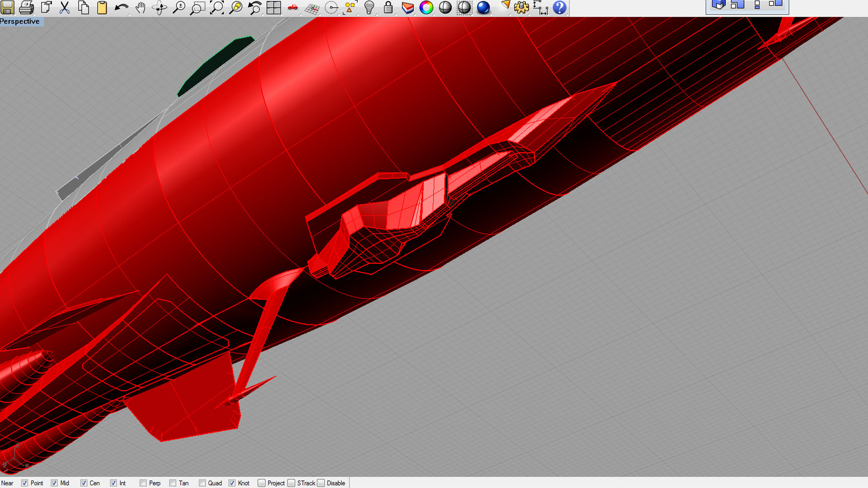This screenshot has width=868, height=488.
Task: Open Document Properties icon
Action: [46, 7]
